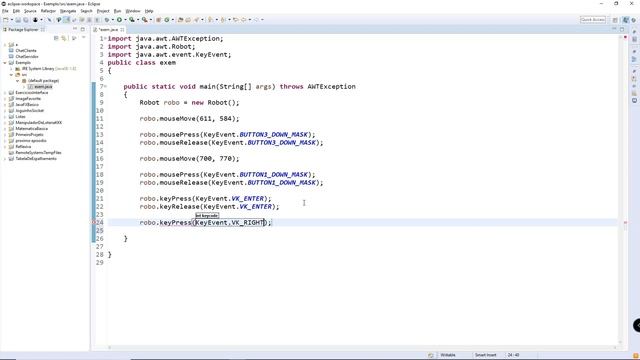Open the Navigate menu
This screenshot has width=640, height=360.
click(x=68, y=11)
